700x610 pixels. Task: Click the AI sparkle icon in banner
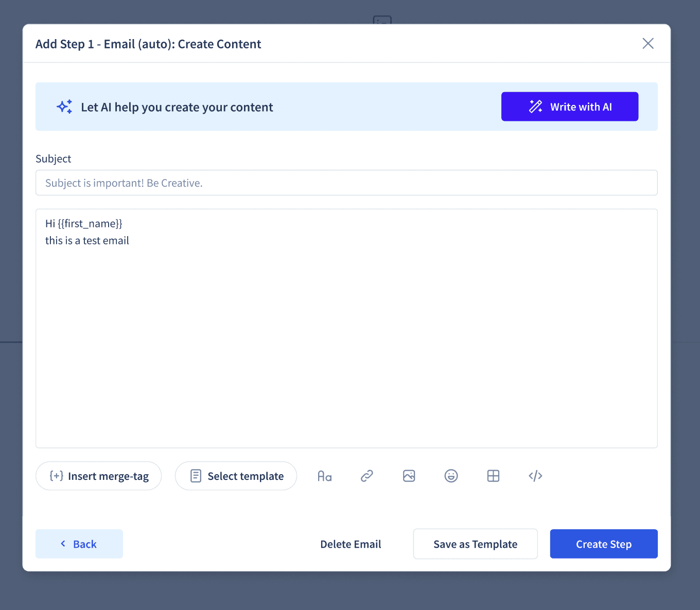64,106
